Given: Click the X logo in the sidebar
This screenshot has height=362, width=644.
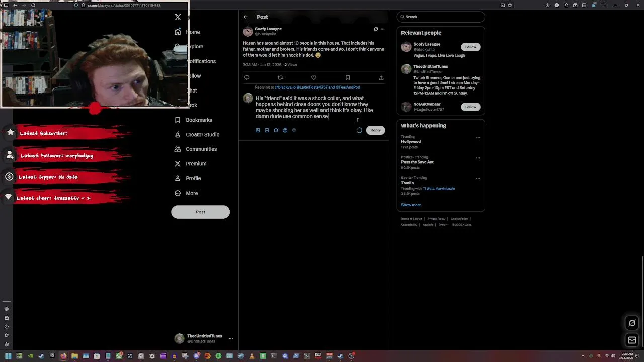Looking at the screenshot, I should pos(178,17).
